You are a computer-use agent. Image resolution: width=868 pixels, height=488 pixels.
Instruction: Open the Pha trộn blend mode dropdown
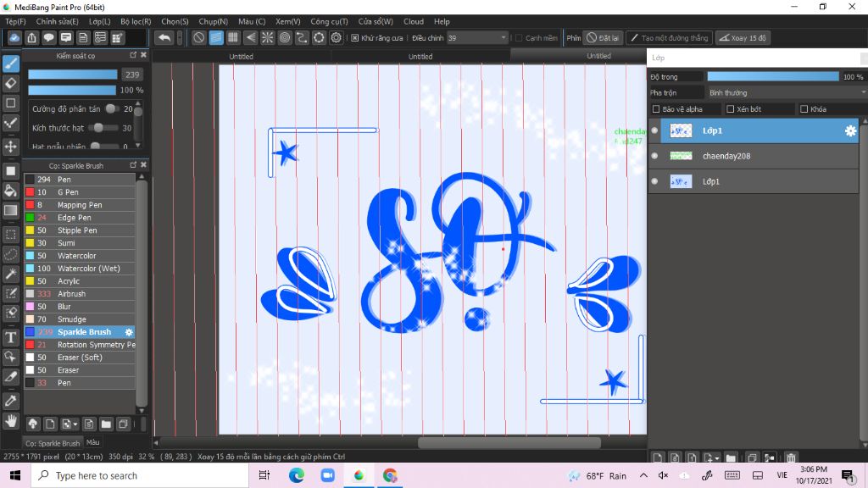click(x=787, y=92)
